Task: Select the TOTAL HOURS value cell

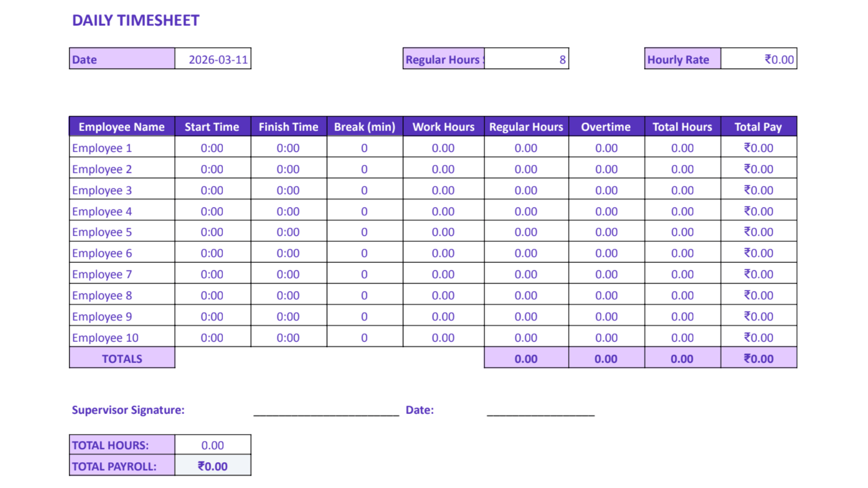Action: (212, 445)
